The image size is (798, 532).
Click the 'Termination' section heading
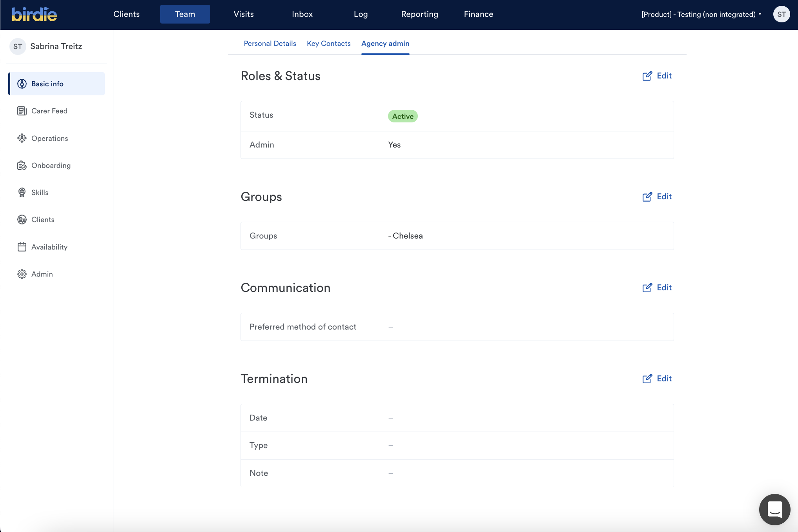(x=274, y=379)
